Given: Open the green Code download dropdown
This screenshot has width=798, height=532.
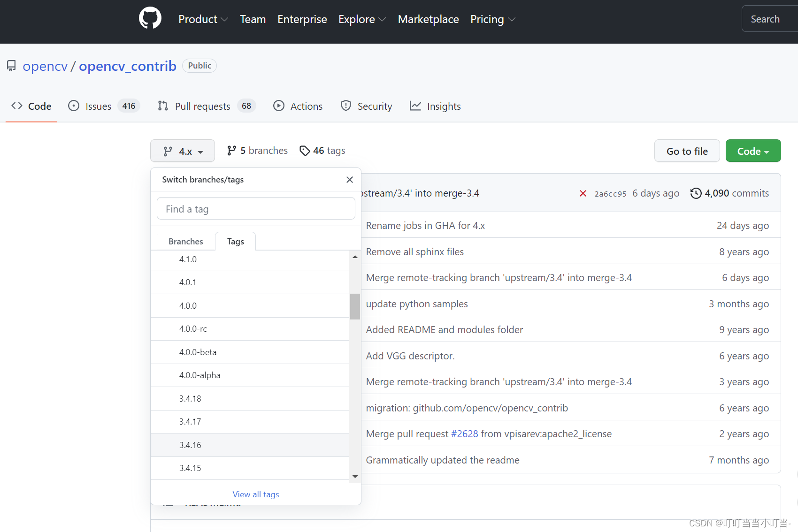Looking at the screenshot, I should [x=753, y=151].
